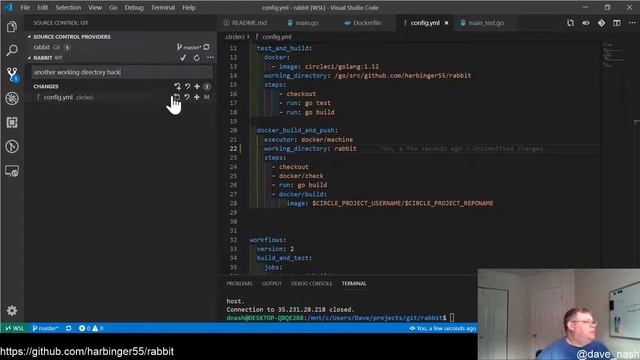Viewport: 640px width, 360px height.
Task: Click the commit checkmark in RABBIT header
Action: point(183,58)
